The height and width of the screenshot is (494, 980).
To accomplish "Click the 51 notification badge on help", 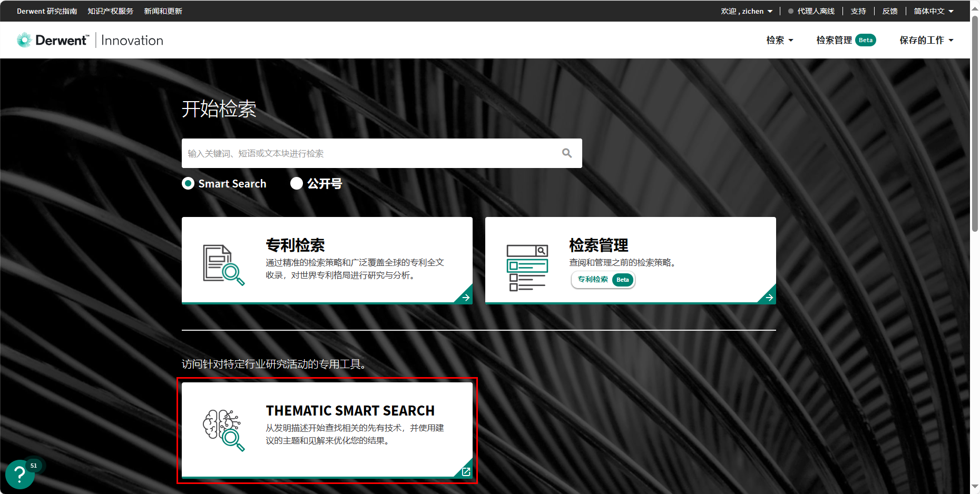I will (34, 466).
